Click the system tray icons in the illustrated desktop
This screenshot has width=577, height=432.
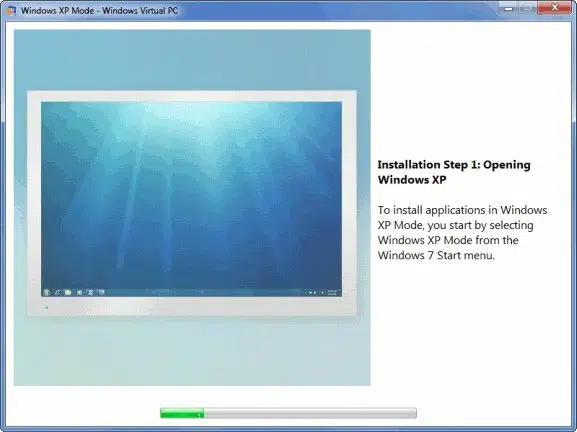314,293
